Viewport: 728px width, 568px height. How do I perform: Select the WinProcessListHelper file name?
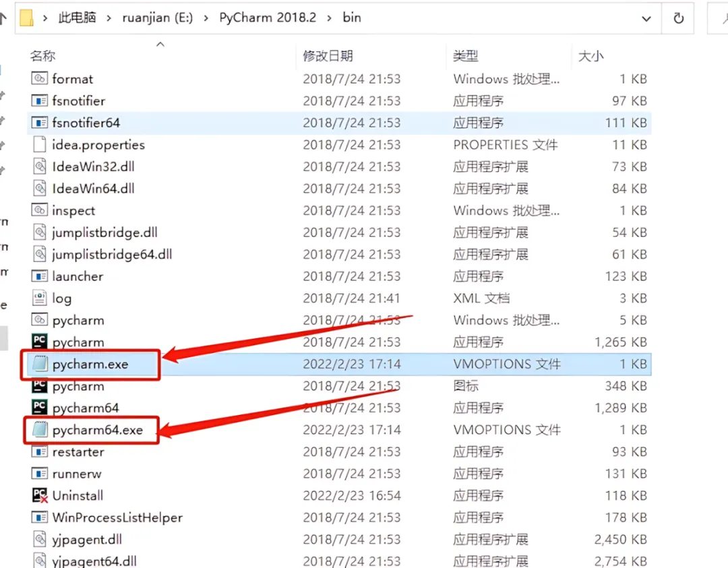(x=117, y=517)
